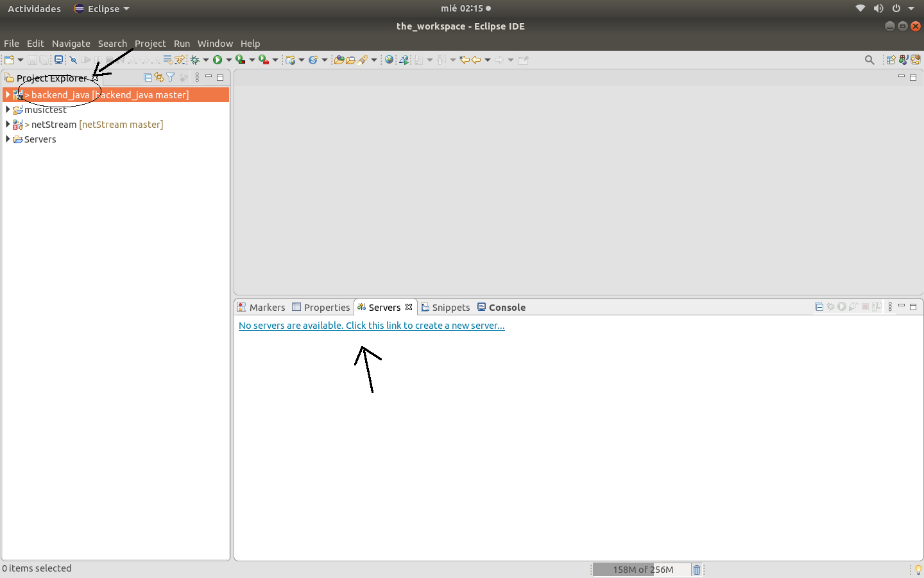Screen dimensions: 924x578
Task: Minimize the Servers view panel
Action: 902,306
